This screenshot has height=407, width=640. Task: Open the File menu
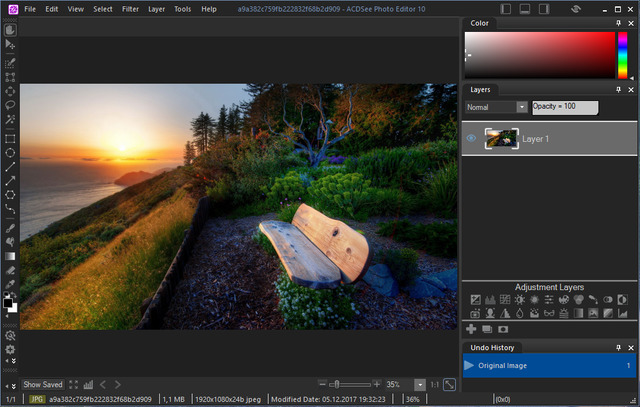[x=30, y=9]
